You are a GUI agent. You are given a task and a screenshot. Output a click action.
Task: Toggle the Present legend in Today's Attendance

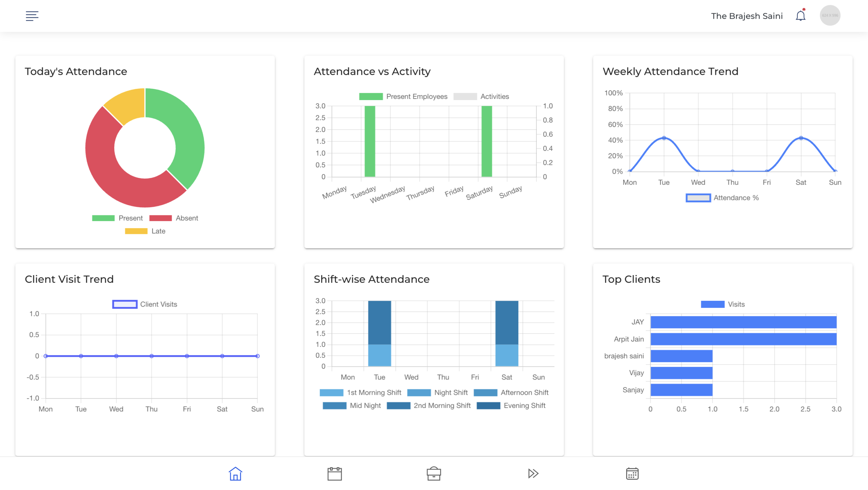pyautogui.click(x=117, y=218)
